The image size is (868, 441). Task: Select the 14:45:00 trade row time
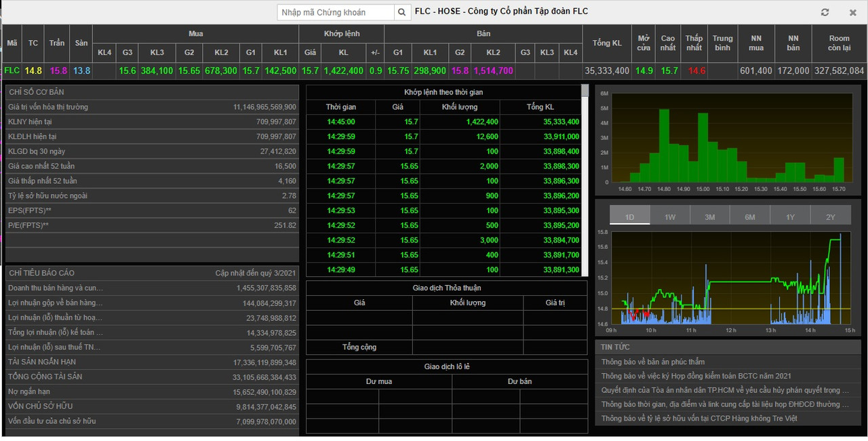coord(340,121)
